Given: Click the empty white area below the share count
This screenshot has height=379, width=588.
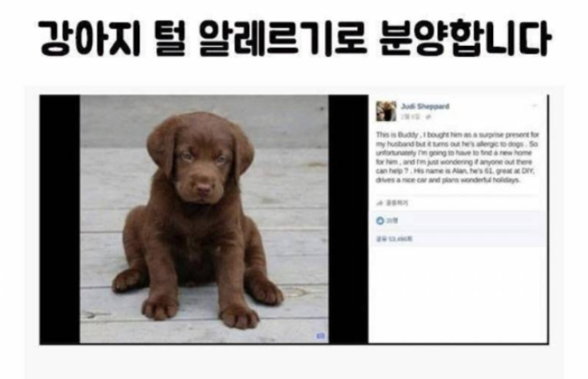Looking at the screenshot, I should (x=458, y=295).
